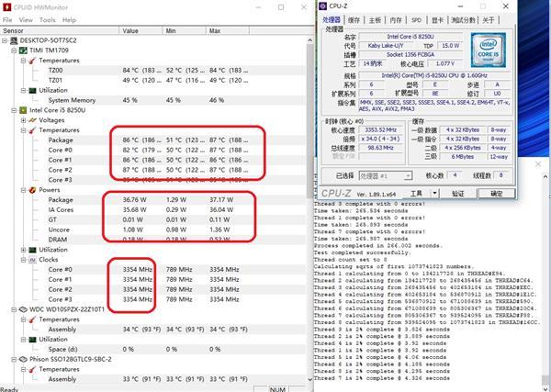This screenshot has height=392, width=551.
Task: Click the NUM indicator in status bar
Action: 277,389
